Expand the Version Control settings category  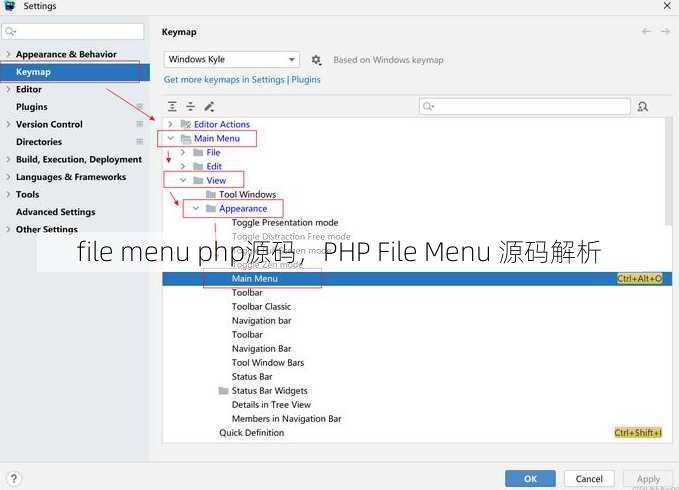click(x=8, y=124)
